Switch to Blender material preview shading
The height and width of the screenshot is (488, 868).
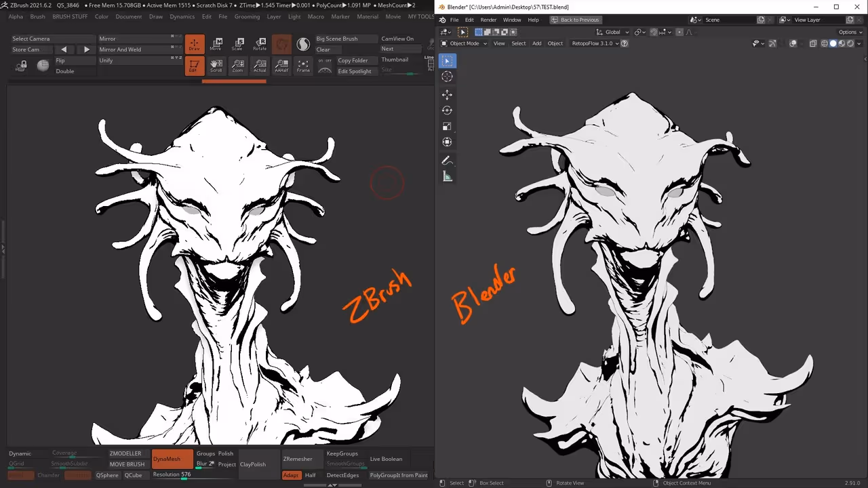point(842,43)
